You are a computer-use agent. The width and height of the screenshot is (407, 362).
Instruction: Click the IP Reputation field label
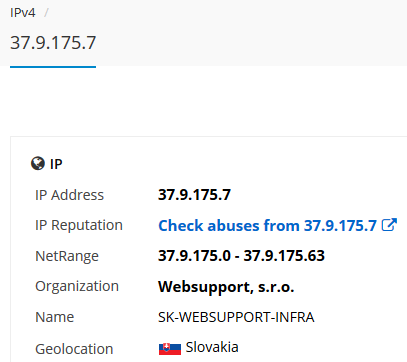coord(79,225)
